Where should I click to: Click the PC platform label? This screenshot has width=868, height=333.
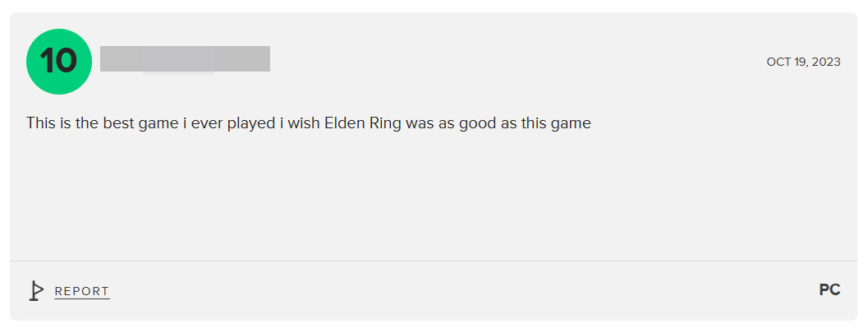pyautogui.click(x=829, y=289)
